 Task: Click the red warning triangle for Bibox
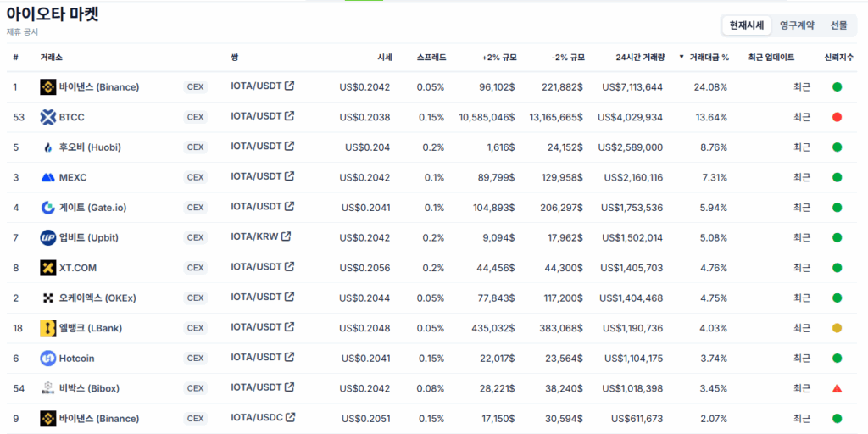[837, 388]
